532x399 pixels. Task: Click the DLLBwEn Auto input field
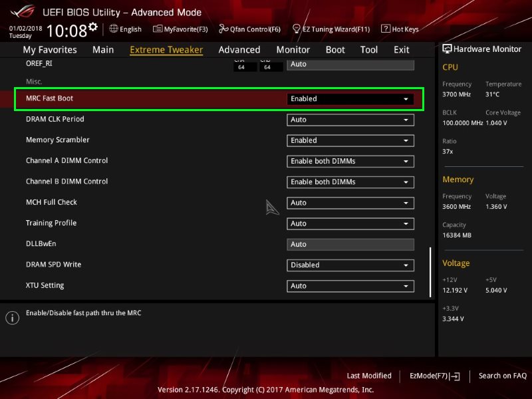click(350, 244)
